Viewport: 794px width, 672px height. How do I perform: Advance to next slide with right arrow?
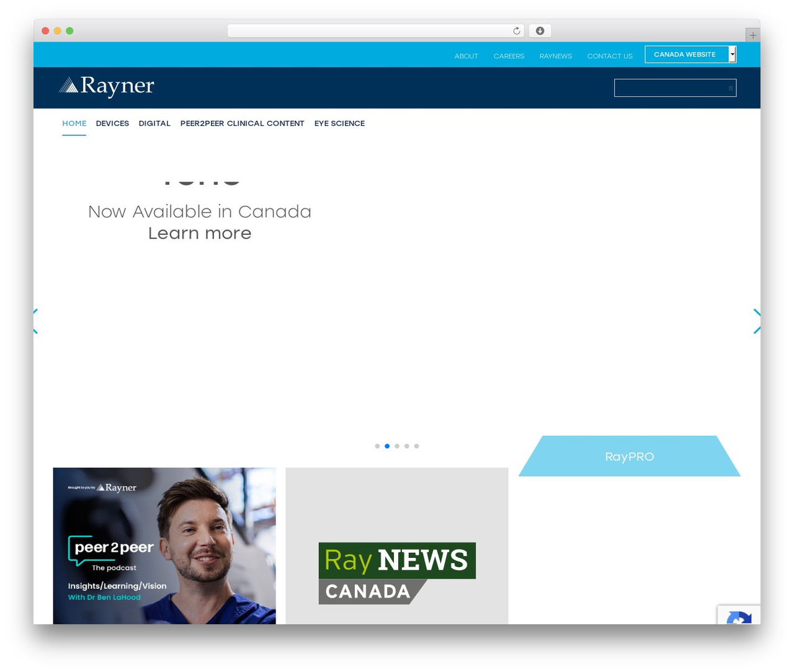757,321
